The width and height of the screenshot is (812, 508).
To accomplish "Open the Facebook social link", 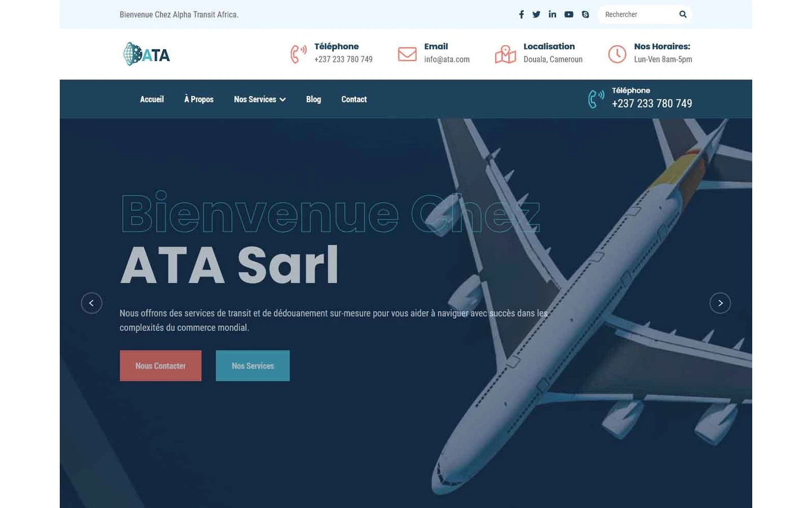I will click(x=521, y=15).
